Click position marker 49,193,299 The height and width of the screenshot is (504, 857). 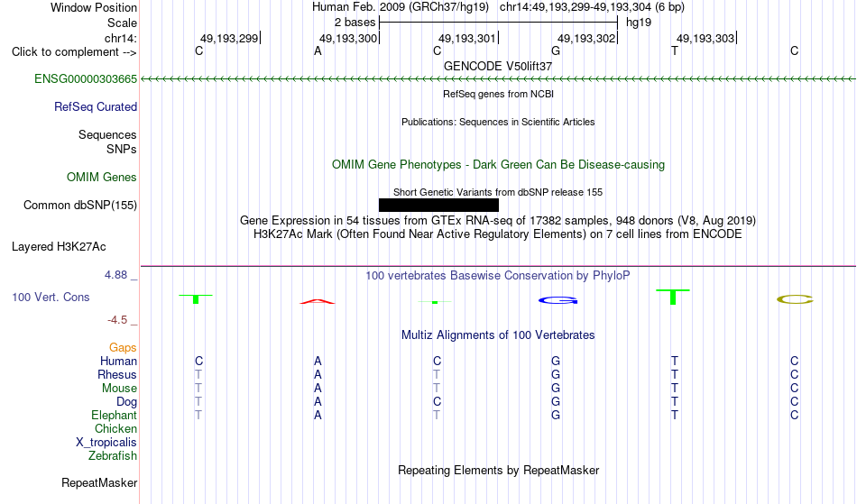(230, 38)
